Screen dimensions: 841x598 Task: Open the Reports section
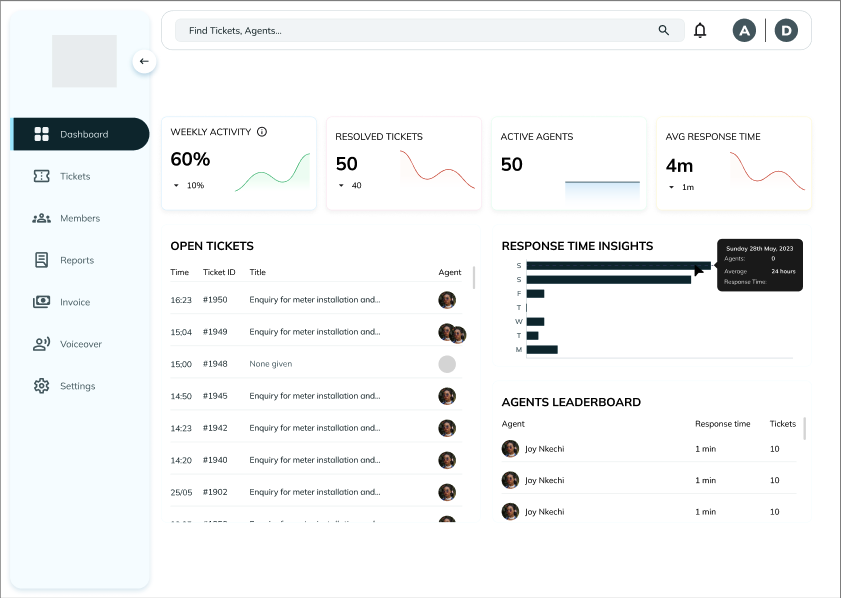[76, 260]
